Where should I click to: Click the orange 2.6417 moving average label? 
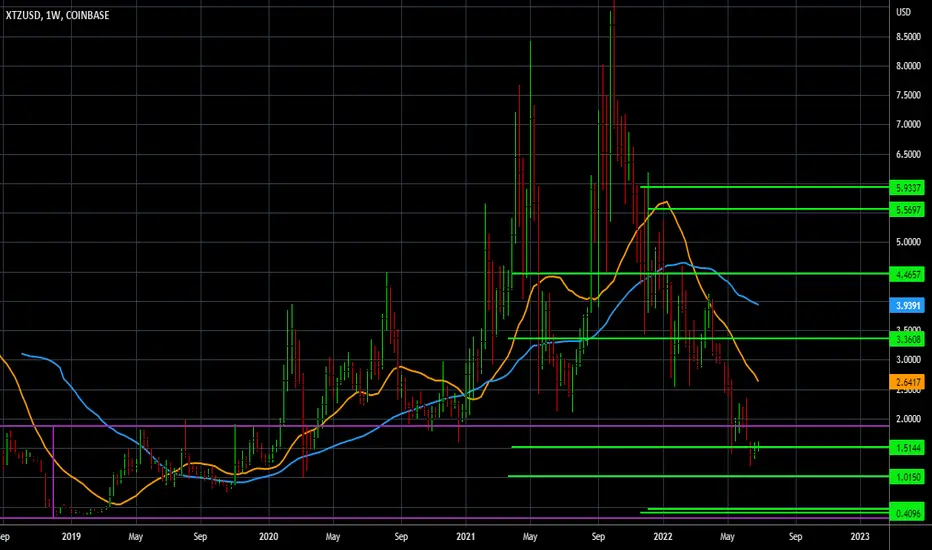click(907, 382)
